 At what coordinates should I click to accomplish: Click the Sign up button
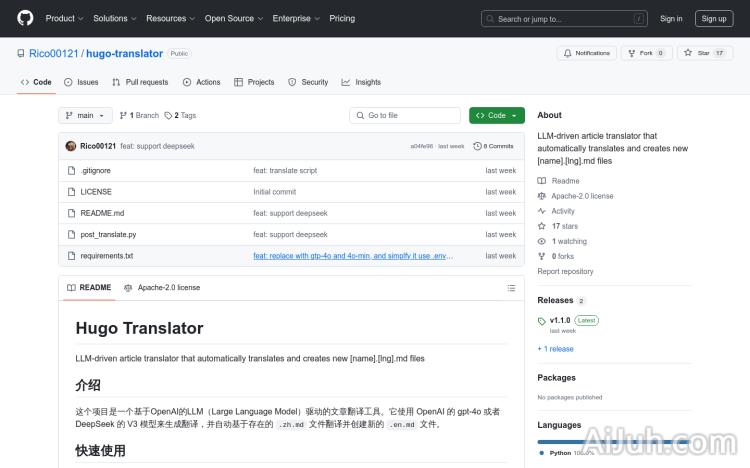tap(714, 18)
